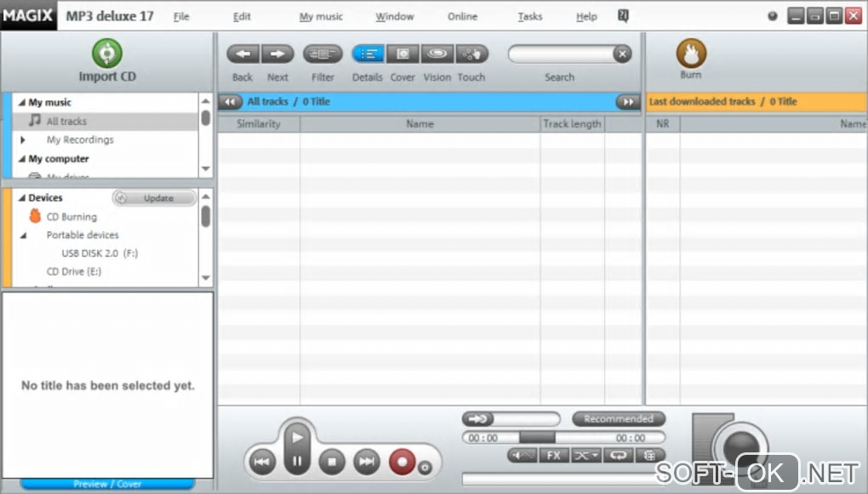Viewport: 868px width, 494px height.
Task: Collapse the My computer tree node
Action: [21, 159]
